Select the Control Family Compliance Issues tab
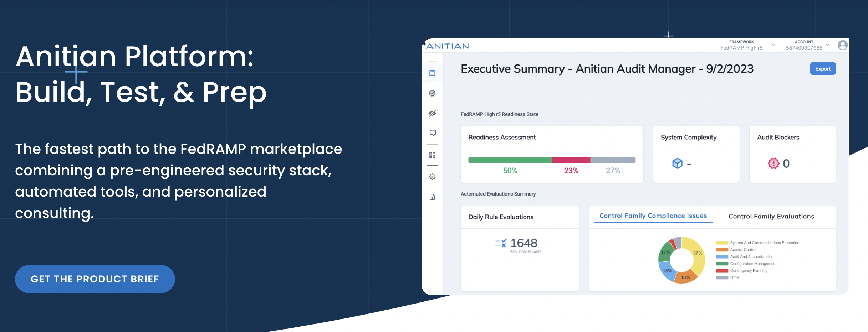868x332 pixels. point(653,216)
